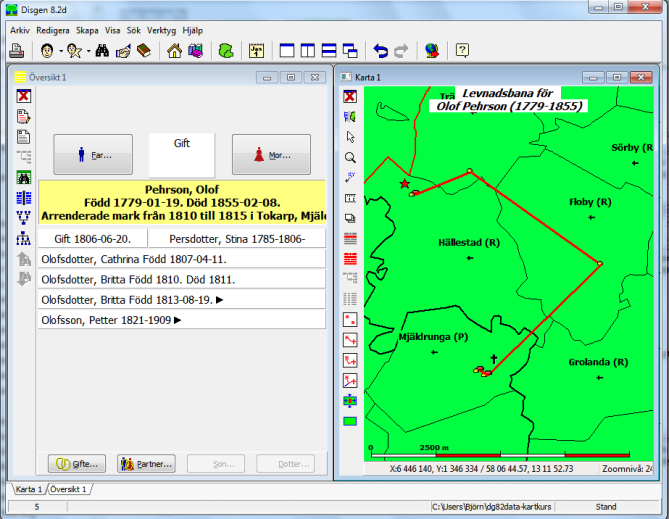
Task: Click the red star marker on map
Action: 404,184
